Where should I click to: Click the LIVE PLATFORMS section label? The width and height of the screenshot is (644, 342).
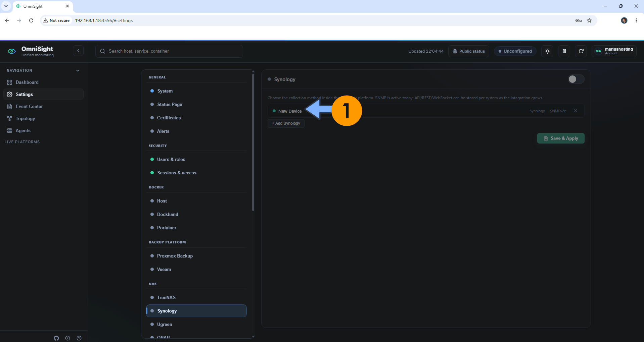22,142
